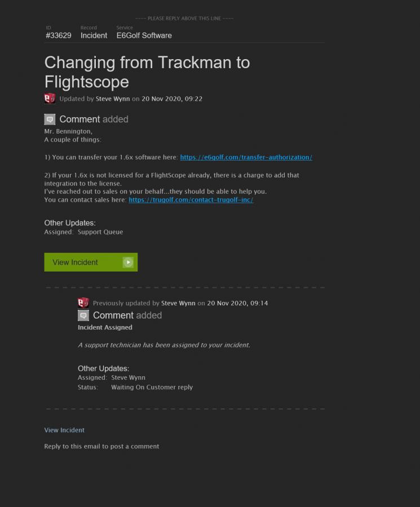Click the Changing from Trackman title
This screenshot has height=507, width=420.
[x=147, y=72]
